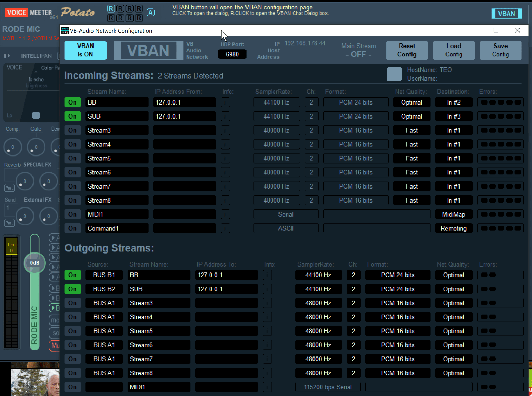Click IP Address From field for SUB
532x396 pixels.
(184, 116)
